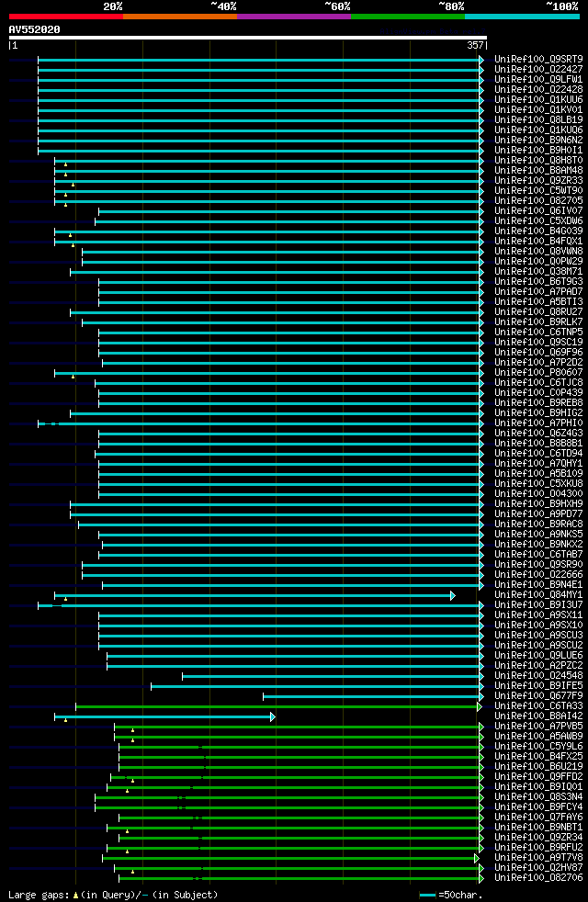The width and height of the screenshot is (588, 902).
Task: Open the UniRef100_A9SCU3 hit
Action: click(538, 635)
